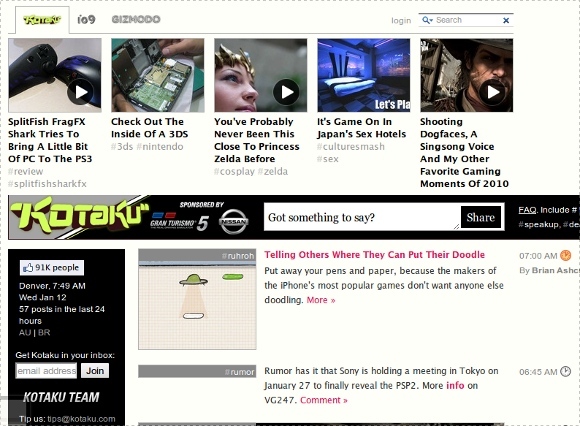
Task: Click Comment » on PSP2 rumor
Action: [324, 400]
